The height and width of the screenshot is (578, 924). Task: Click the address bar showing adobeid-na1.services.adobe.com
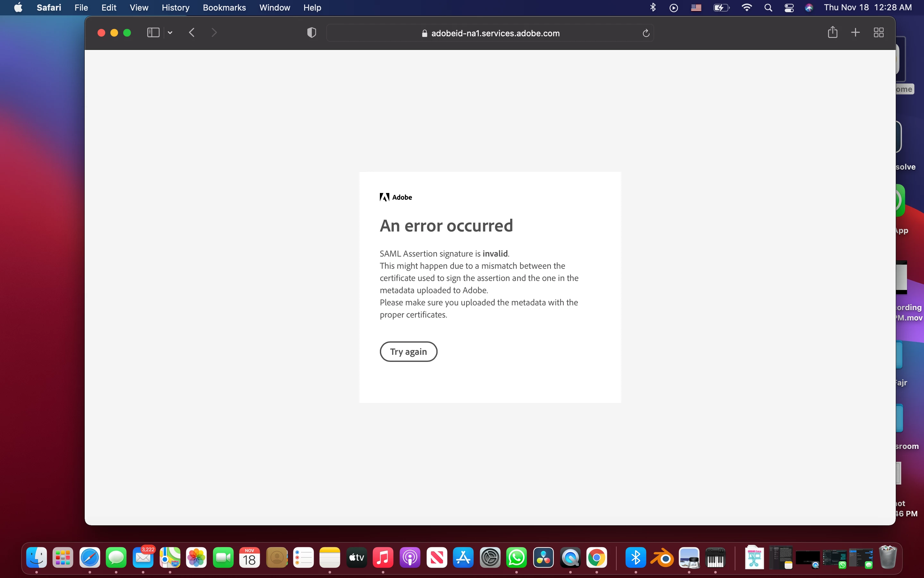(x=490, y=33)
